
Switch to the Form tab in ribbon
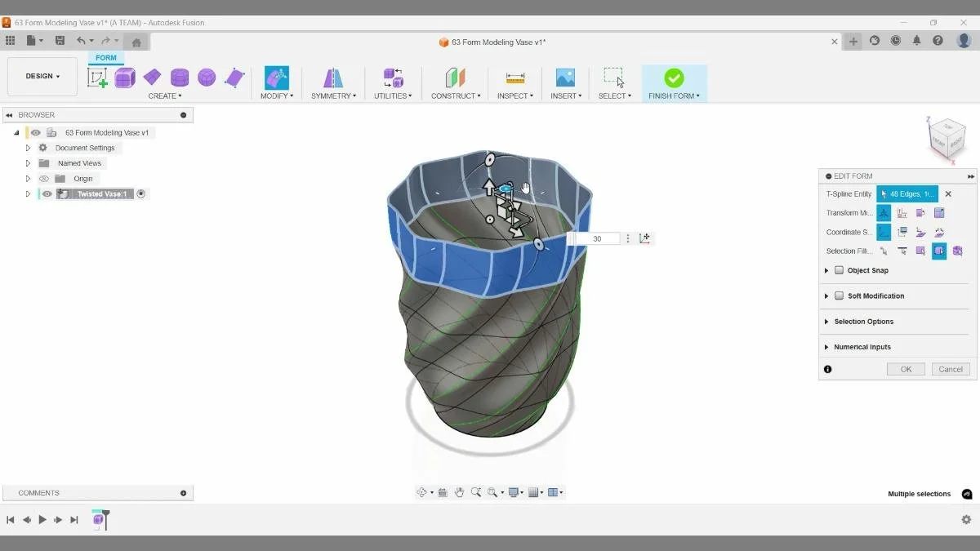[x=105, y=57]
